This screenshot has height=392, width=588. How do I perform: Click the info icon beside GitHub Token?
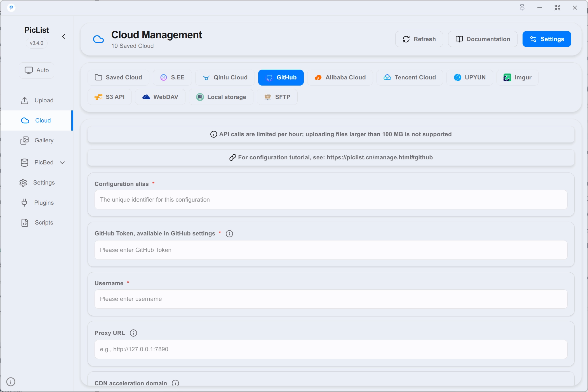tap(229, 234)
